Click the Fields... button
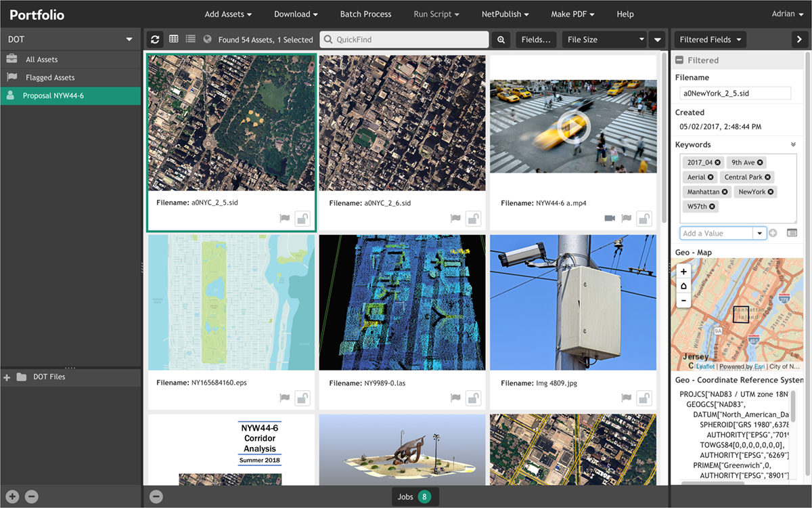 [x=536, y=39]
